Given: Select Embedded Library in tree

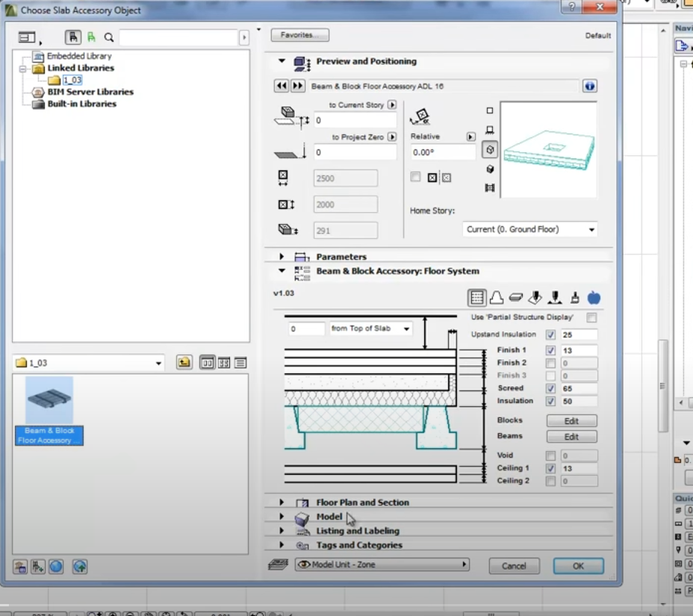Looking at the screenshot, I should coord(79,56).
